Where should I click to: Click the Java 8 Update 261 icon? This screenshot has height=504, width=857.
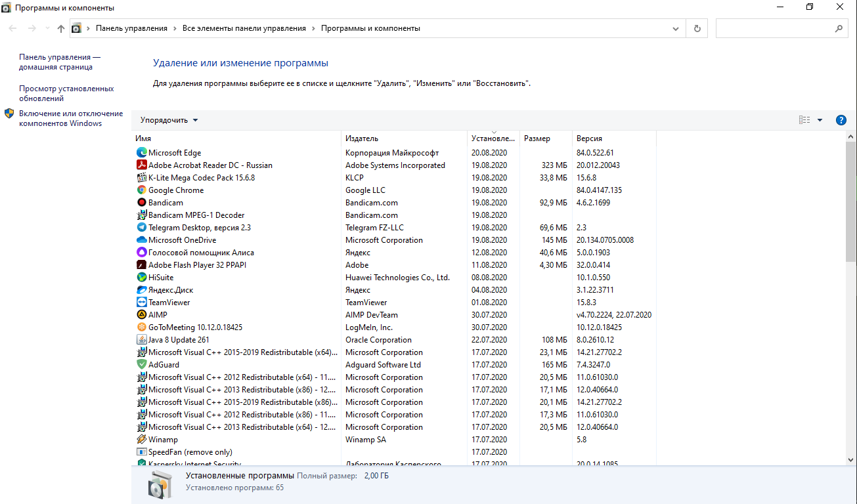pos(141,340)
